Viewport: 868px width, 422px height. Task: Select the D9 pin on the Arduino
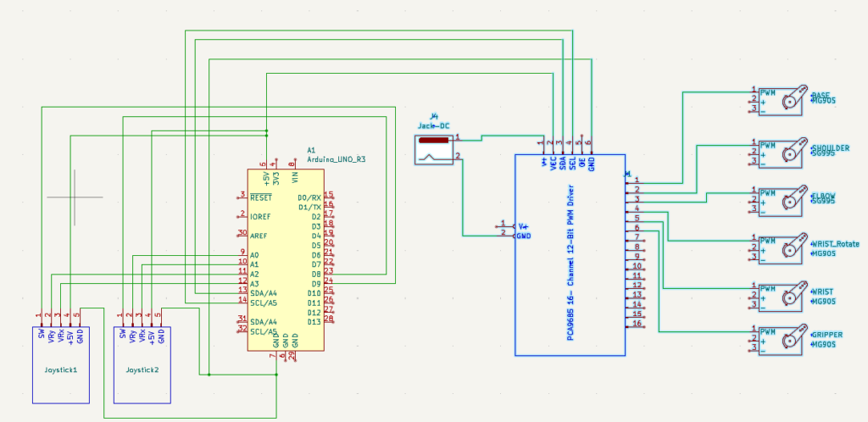(314, 282)
